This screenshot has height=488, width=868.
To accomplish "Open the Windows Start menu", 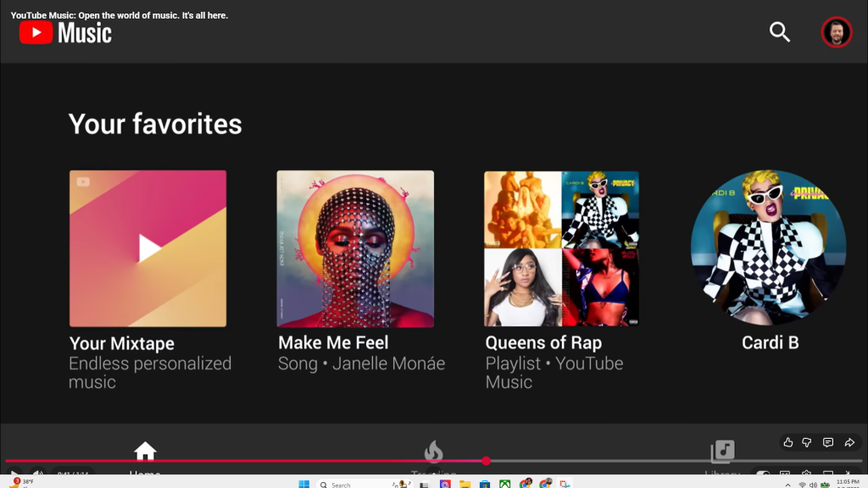I will (x=303, y=484).
